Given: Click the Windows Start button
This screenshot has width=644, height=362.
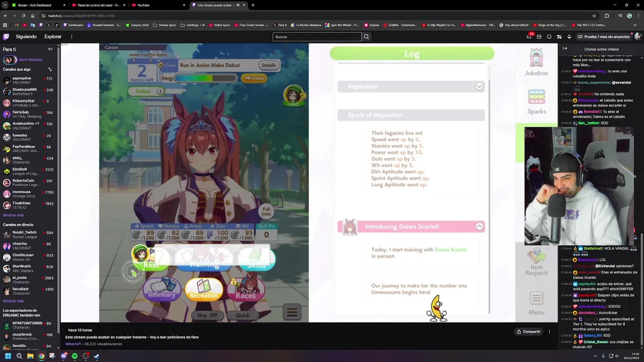Looking at the screenshot, I should tap(8, 356).
